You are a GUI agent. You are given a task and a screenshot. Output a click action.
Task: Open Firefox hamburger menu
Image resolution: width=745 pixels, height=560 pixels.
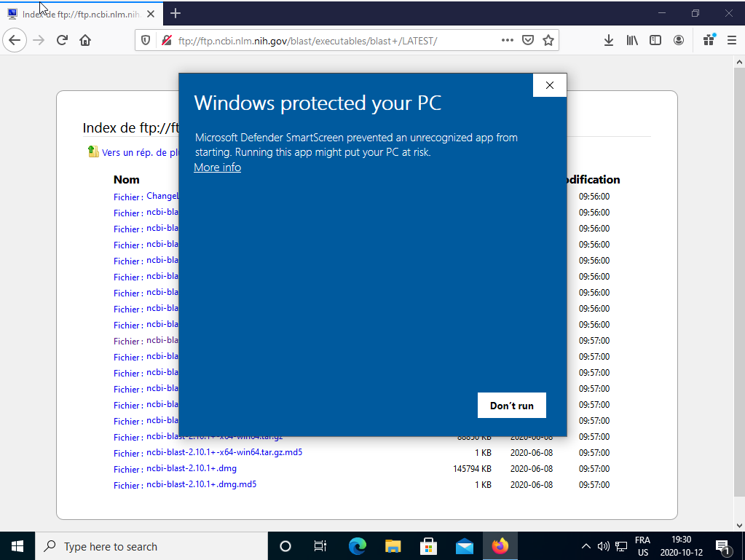click(732, 40)
